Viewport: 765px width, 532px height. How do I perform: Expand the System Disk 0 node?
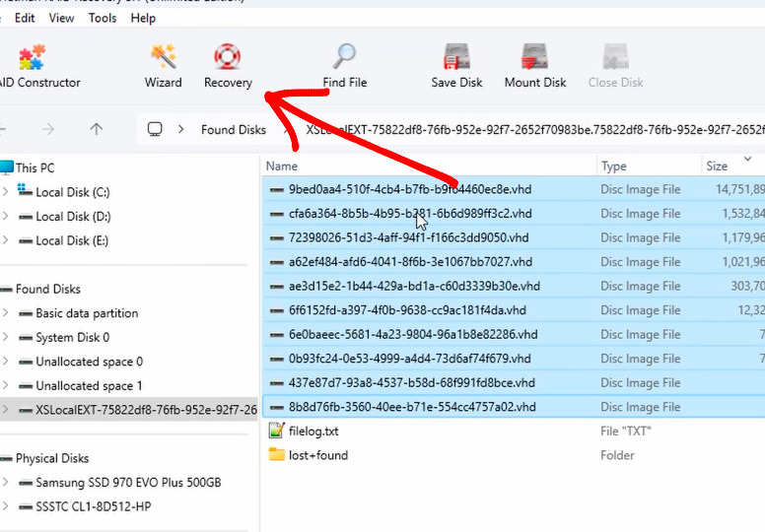5,337
